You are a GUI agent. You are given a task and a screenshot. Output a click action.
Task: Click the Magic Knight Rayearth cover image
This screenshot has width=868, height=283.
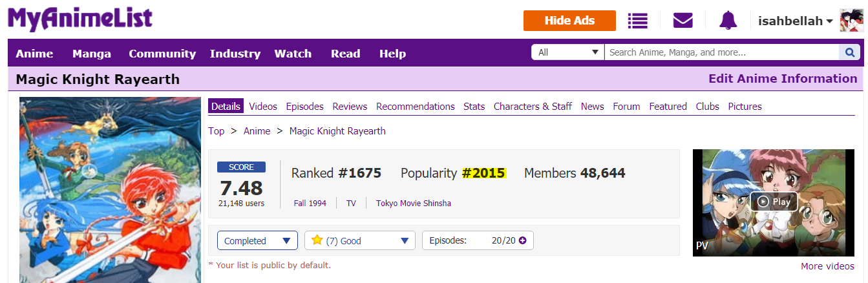pos(110,190)
